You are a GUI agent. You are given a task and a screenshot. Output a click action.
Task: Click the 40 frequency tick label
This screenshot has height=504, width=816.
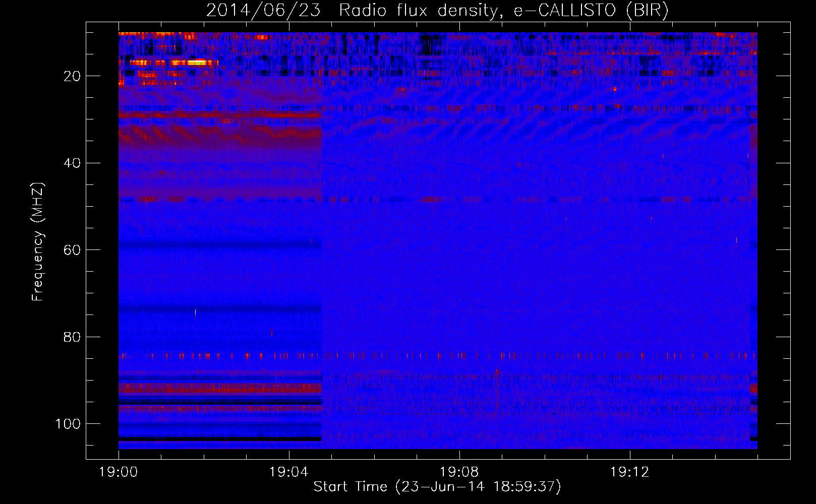tap(72, 163)
